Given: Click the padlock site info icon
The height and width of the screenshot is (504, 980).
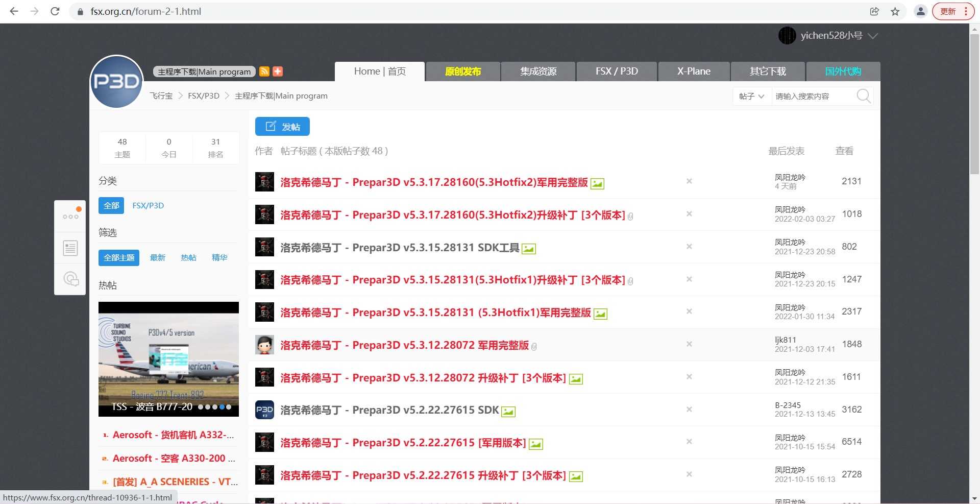Looking at the screenshot, I should [x=80, y=11].
